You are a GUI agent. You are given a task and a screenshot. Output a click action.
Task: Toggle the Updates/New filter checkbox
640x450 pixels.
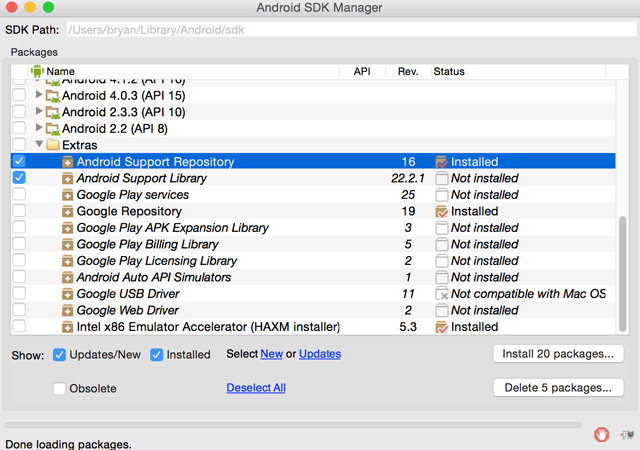(60, 354)
